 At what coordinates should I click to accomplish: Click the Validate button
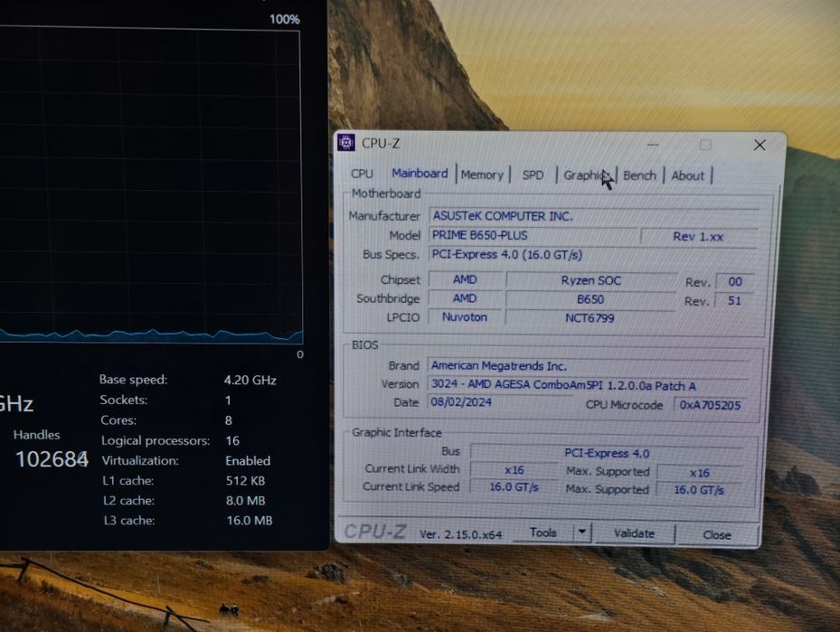click(x=634, y=533)
